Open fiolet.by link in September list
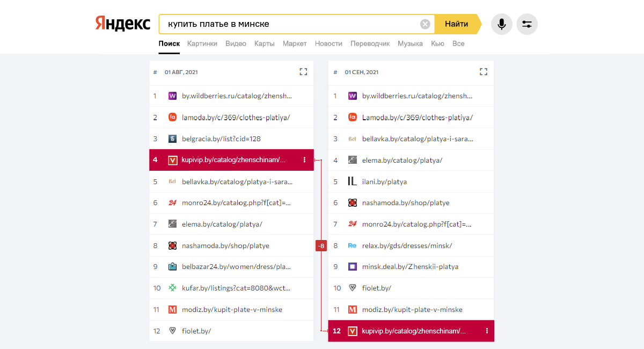644x349 pixels. 377,288
